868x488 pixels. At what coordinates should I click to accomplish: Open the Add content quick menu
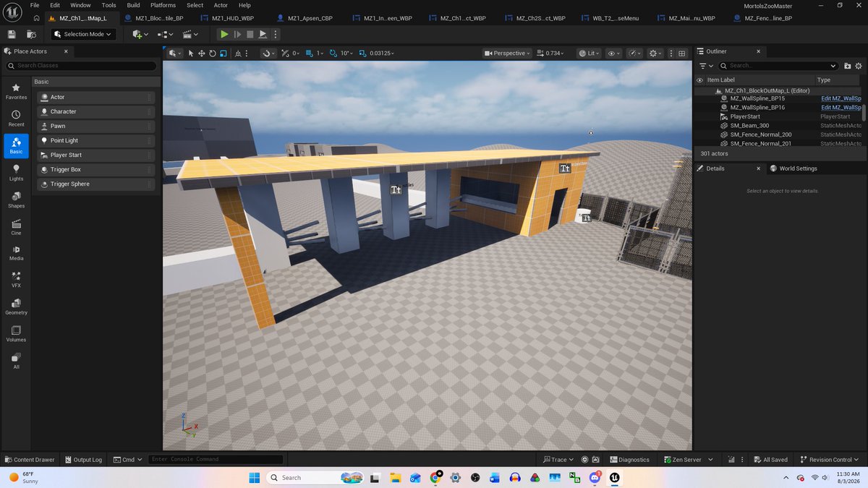pos(140,34)
